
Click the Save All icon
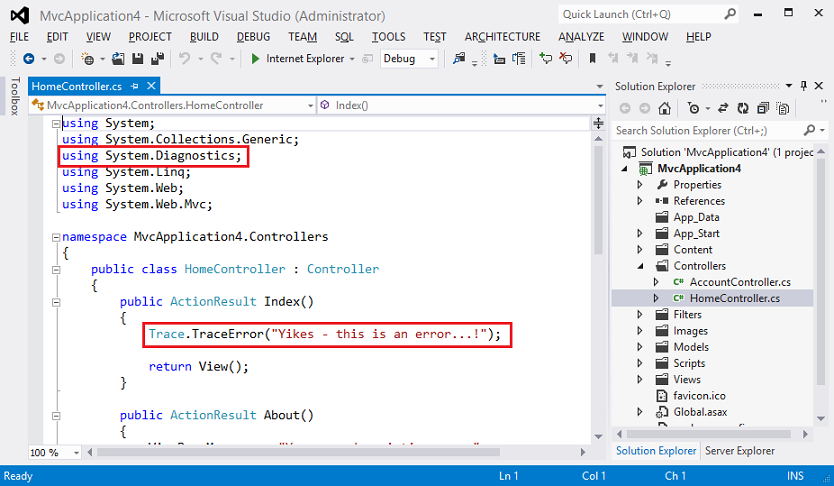pyautogui.click(x=157, y=58)
